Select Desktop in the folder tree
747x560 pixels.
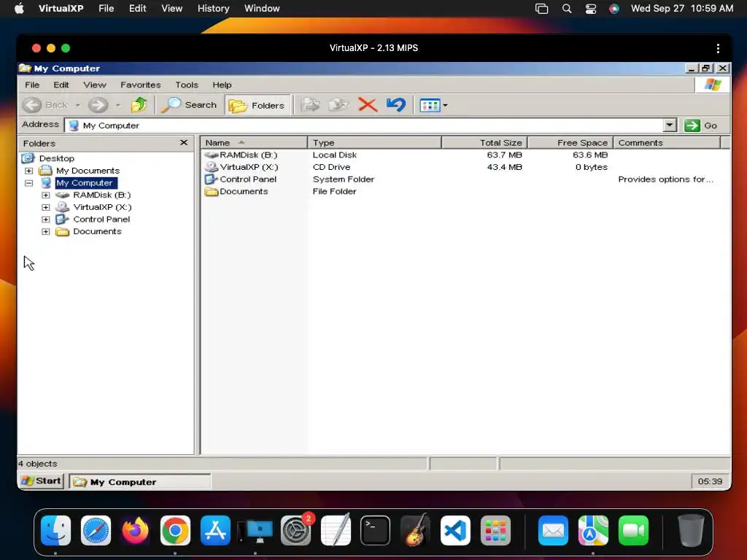[57, 158]
